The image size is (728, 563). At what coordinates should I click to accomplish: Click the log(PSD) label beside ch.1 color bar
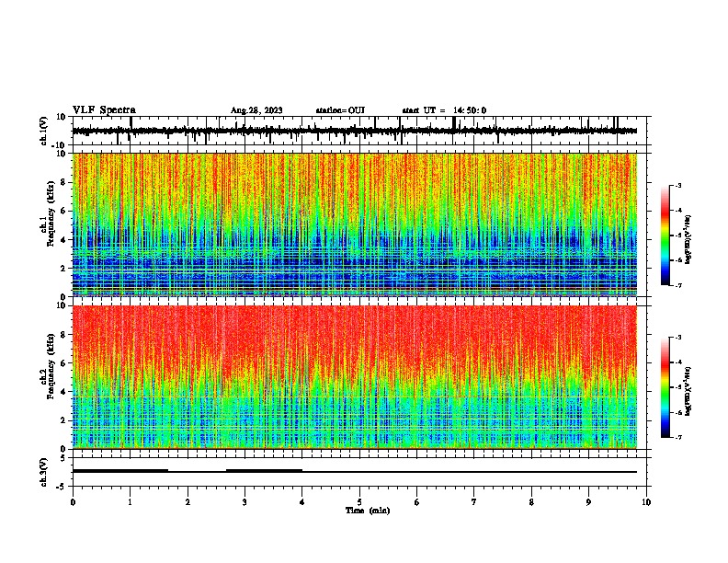tap(688, 240)
